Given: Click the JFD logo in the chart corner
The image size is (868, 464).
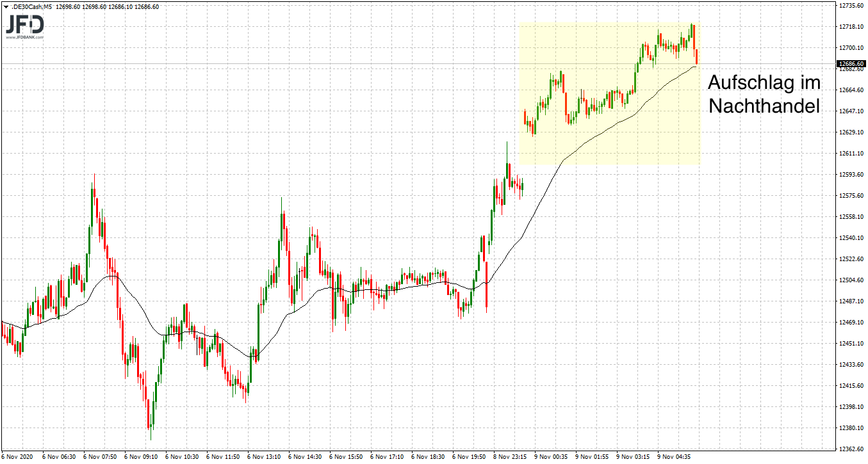Looking at the screenshot, I should click(25, 24).
